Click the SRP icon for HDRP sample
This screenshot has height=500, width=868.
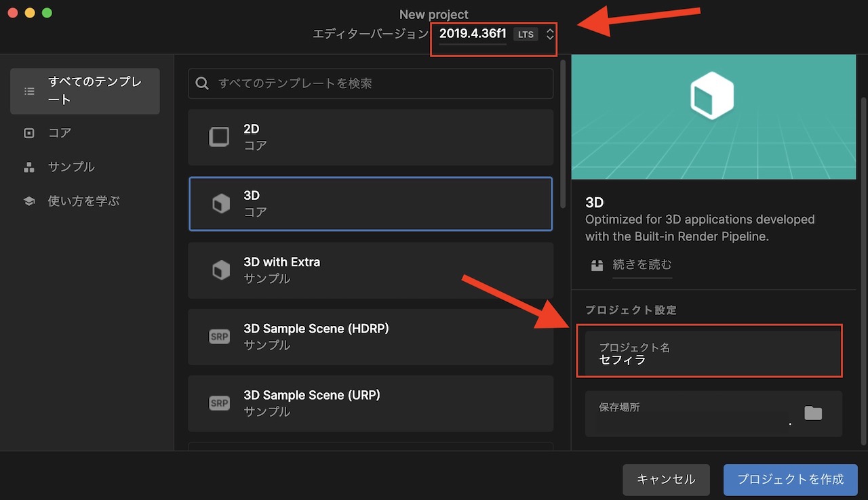point(219,336)
